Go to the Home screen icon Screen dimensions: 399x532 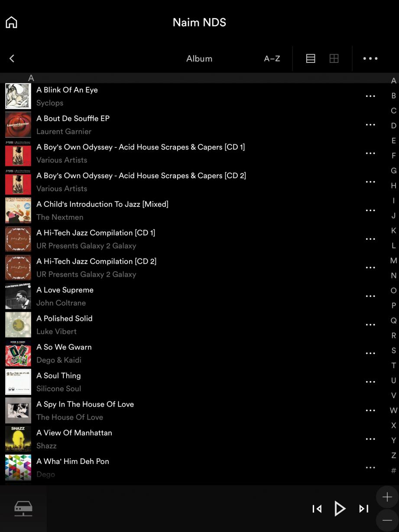(12, 22)
